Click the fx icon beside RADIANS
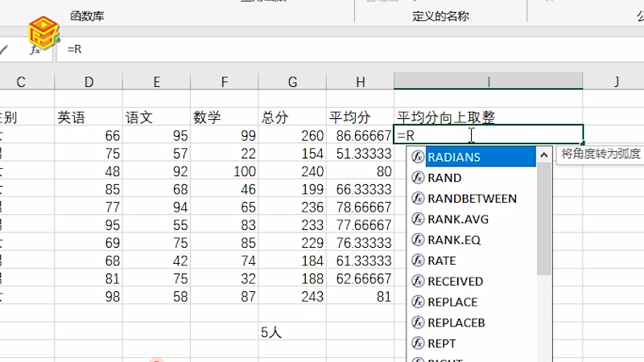The width and height of the screenshot is (644, 362). [417, 157]
